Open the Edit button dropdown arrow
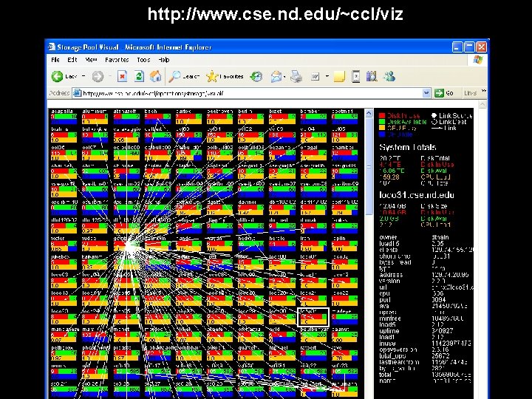This screenshot has height=399, width=532. click(x=327, y=76)
